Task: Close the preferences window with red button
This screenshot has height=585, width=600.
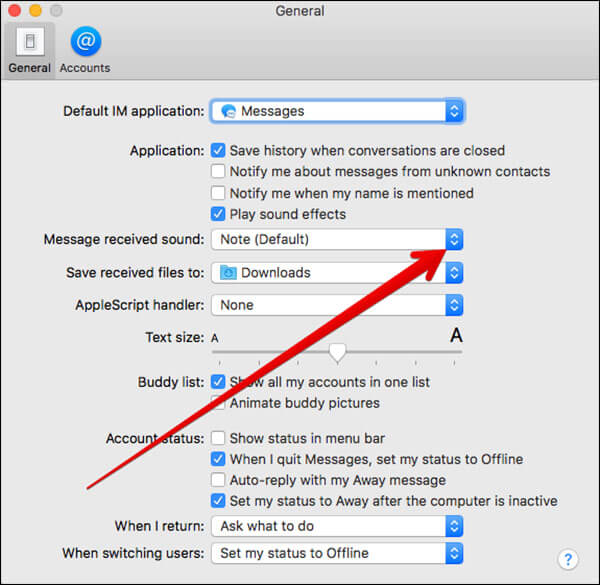Action: (x=15, y=10)
